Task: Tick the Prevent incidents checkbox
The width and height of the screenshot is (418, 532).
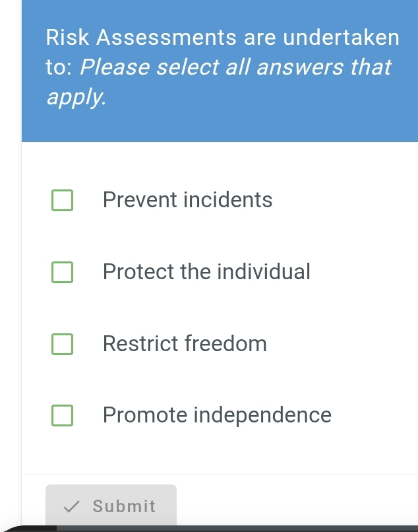Action: [63, 200]
